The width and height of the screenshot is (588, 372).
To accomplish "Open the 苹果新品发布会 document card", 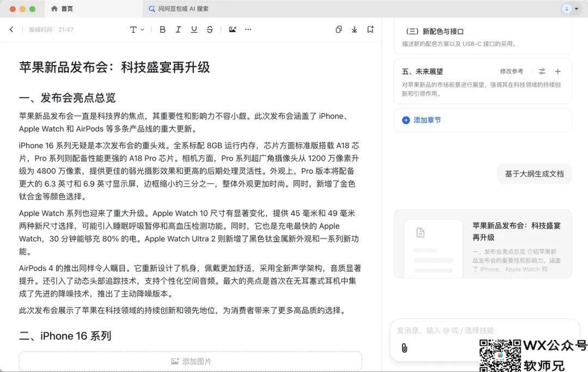I will coord(482,244).
